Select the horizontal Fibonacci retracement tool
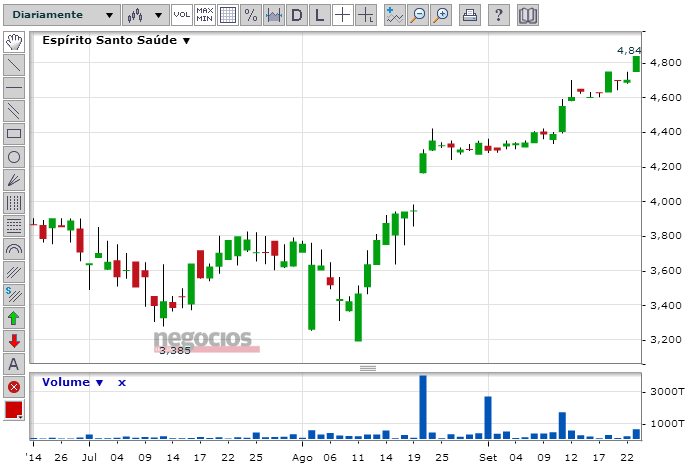The height and width of the screenshot is (468, 695). click(14, 226)
